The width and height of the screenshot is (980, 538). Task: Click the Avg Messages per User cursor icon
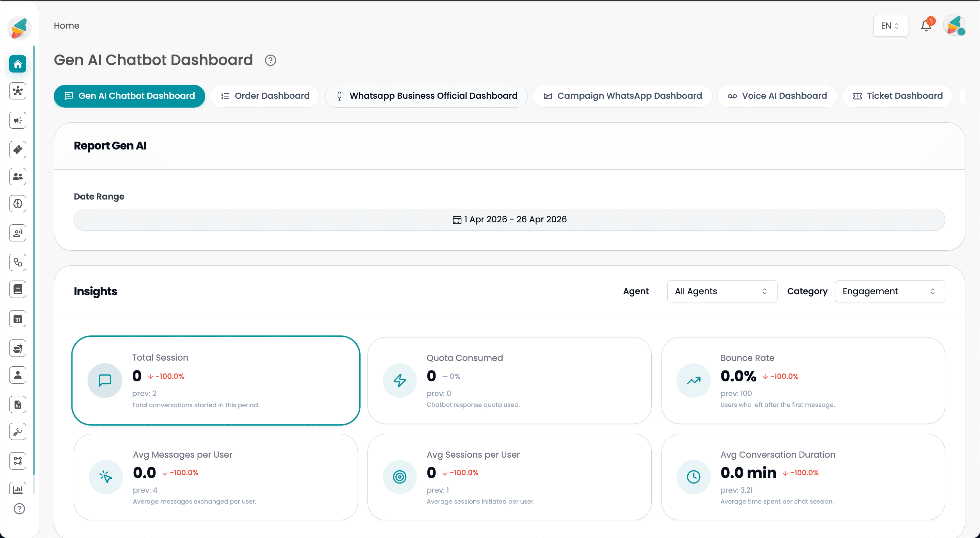(106, 477)
